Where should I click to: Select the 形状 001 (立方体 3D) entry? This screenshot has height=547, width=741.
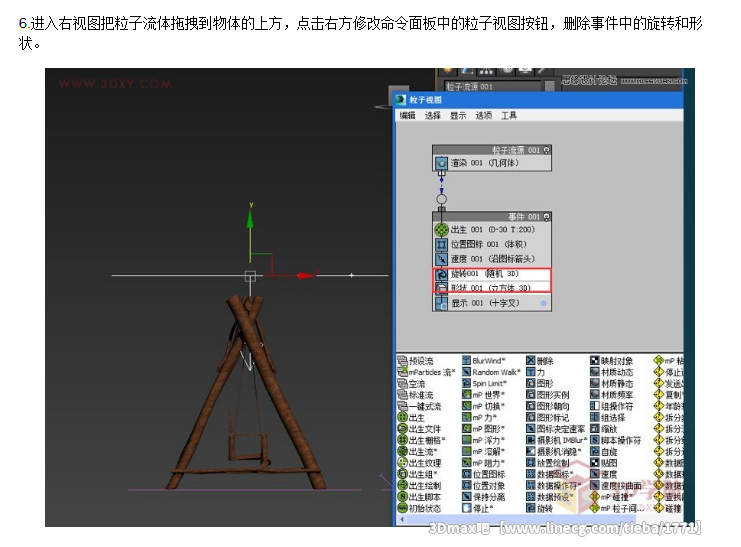[x=491, y=287]
